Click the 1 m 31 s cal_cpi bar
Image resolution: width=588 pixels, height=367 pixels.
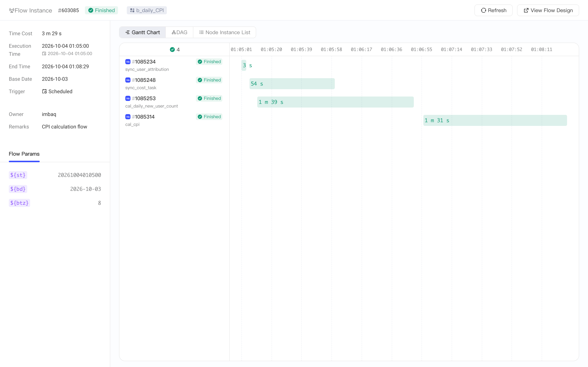(495, 120)
